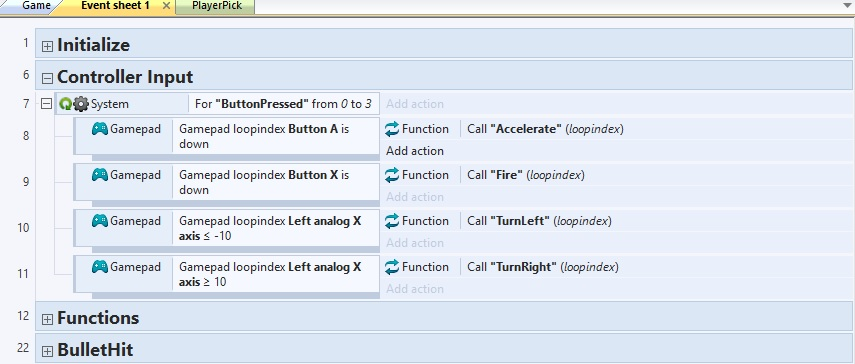Click the System gear icon
Image resolution: width=855 pixels, height=364 pixels.
tap(81, 104)
